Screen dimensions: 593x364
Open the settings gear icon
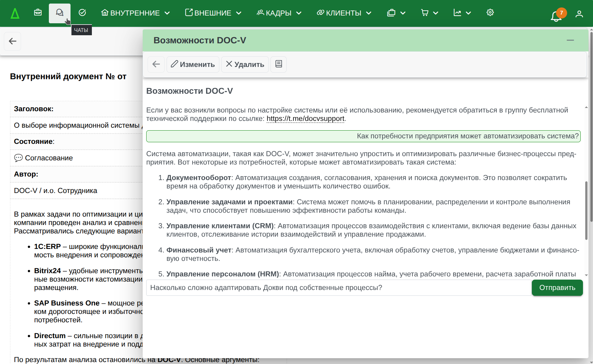[x=490, y=13]
